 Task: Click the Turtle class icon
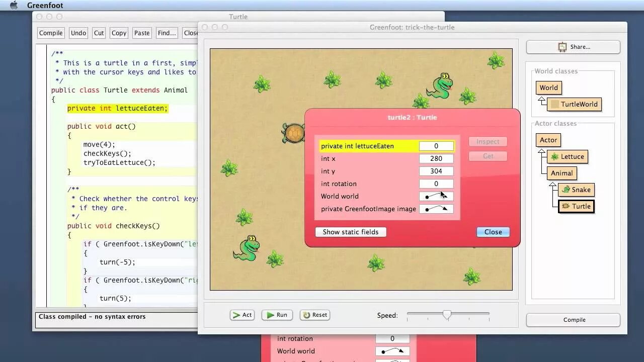pos(566,206)
